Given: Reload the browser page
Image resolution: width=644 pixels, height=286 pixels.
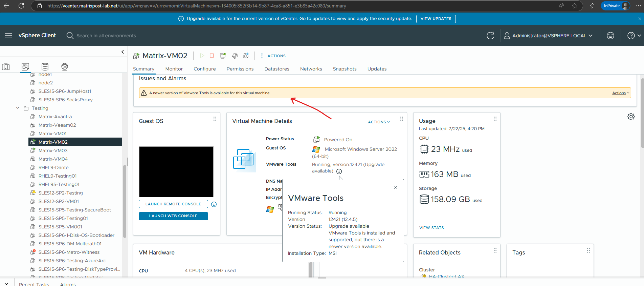Looking at the screenshot, I should pyautogui.click(x=21, y=6).
